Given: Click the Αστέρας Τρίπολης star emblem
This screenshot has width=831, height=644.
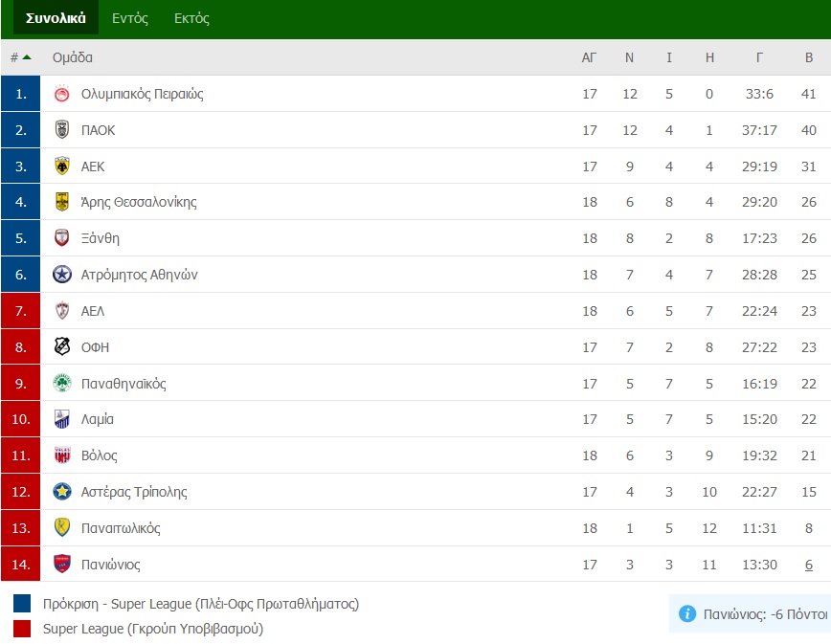Looking at the screenshot, I should [62, 492].
